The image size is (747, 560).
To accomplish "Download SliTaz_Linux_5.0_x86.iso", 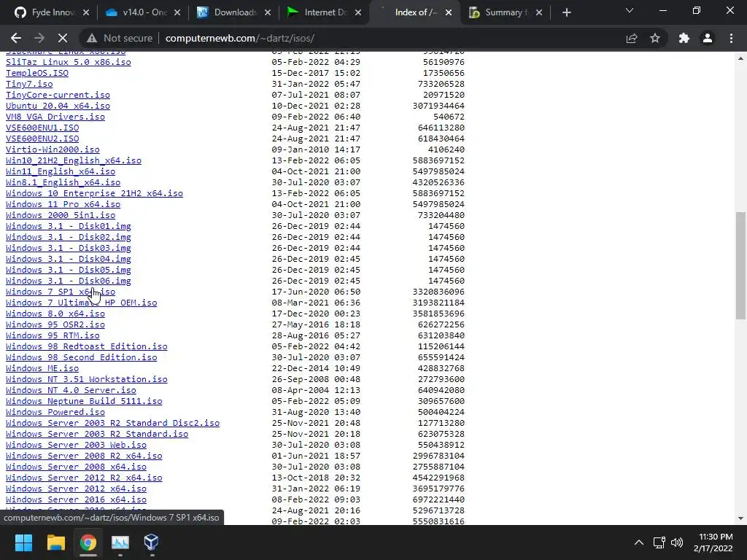I will click(x=68, y=62).
